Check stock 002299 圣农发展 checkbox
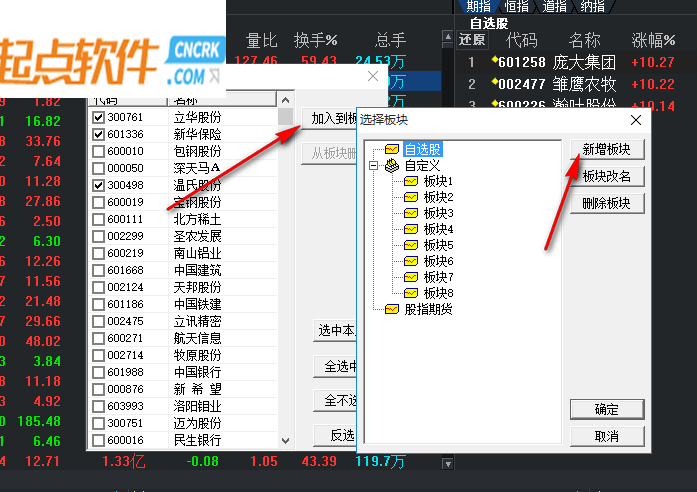Screen dimensions: 697x492 98,236
